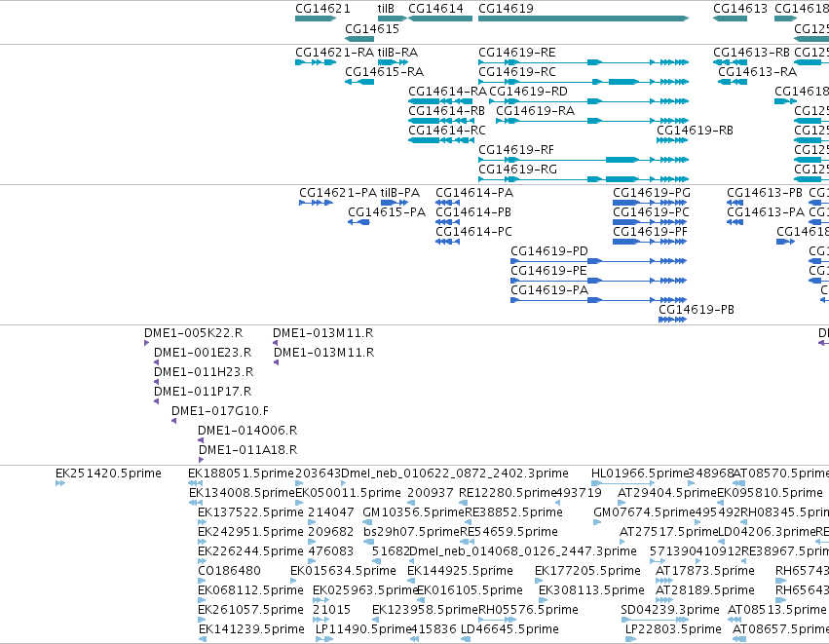Click BAC end DME1-005K22.R

[x=146, y=343]
